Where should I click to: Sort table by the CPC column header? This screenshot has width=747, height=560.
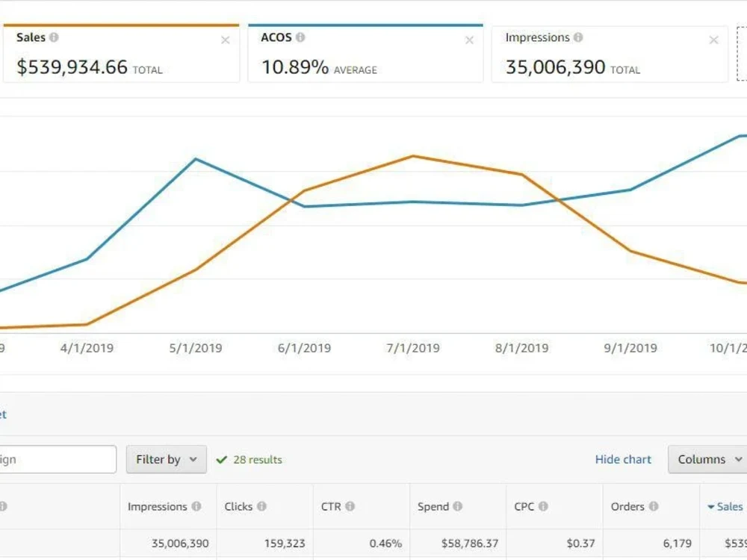pos(524,506)
